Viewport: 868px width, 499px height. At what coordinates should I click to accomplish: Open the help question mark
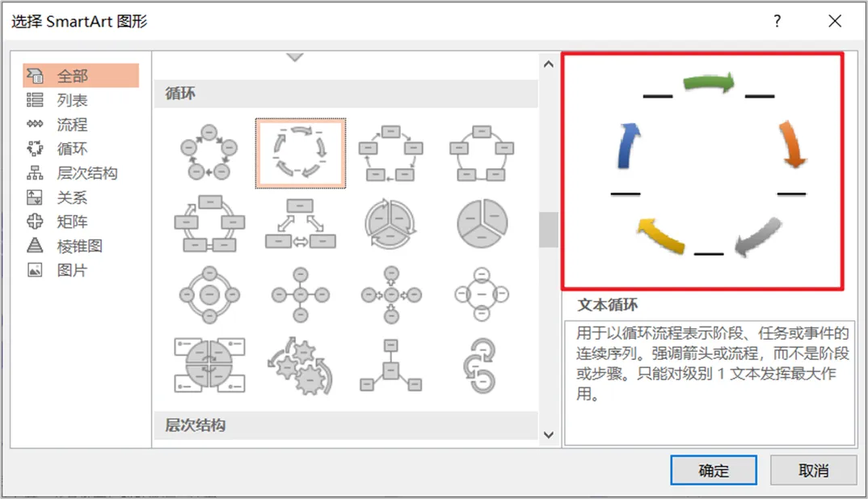point(777,21)
